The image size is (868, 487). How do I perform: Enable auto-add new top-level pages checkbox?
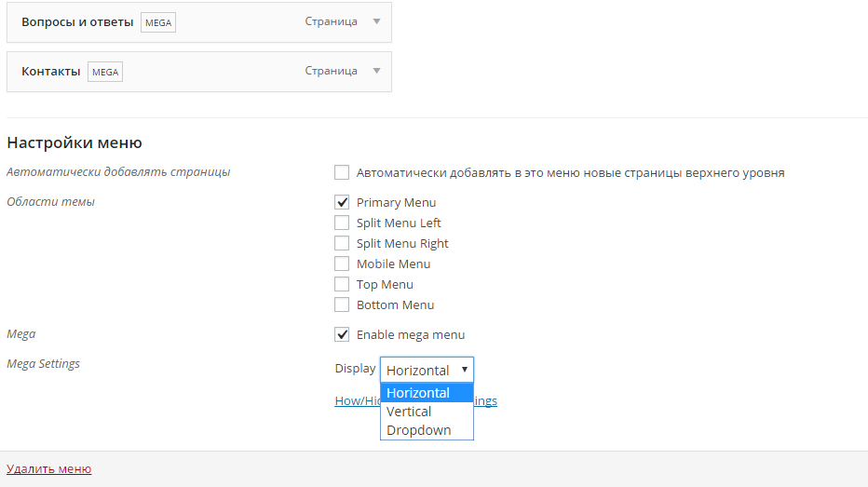click(x=342, y=172)
